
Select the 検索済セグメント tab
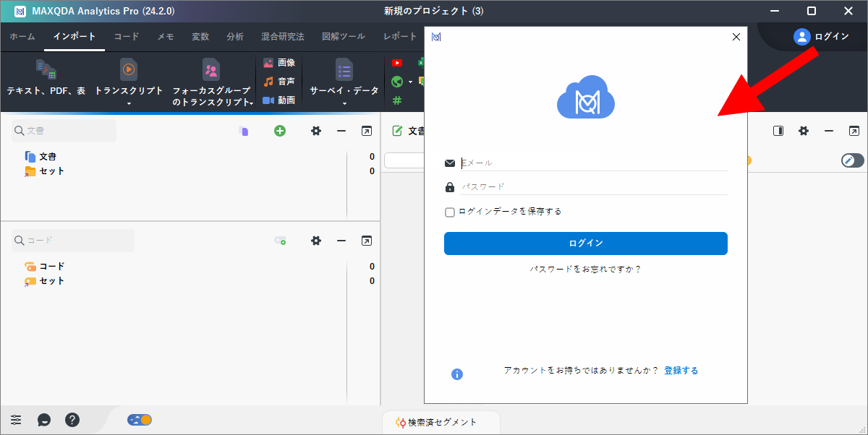441,422
